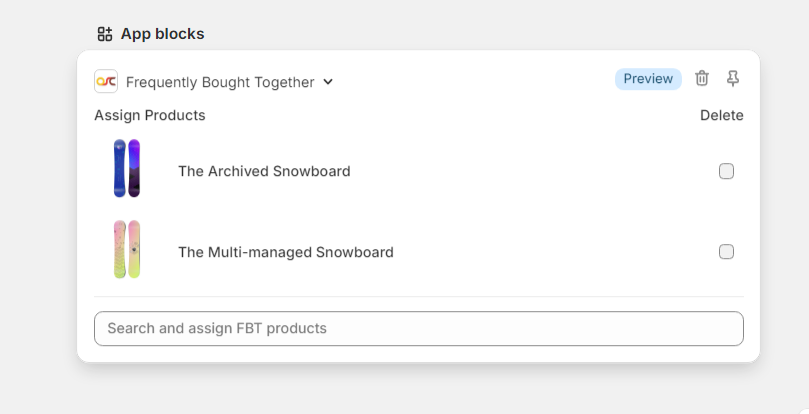Click the divider line above the search field
Image resolution: width=809 pixels, height=414 pixels.
[418, 296]
